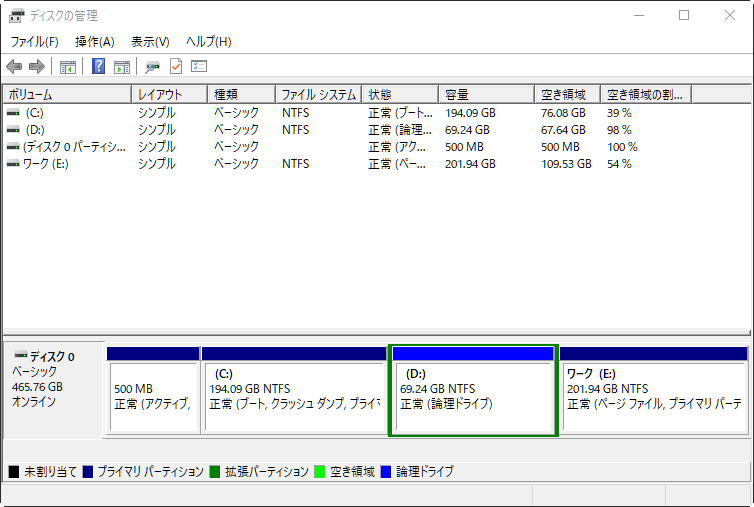Open the 表示(V) menu
754x507 pixels.
point(151,42)
